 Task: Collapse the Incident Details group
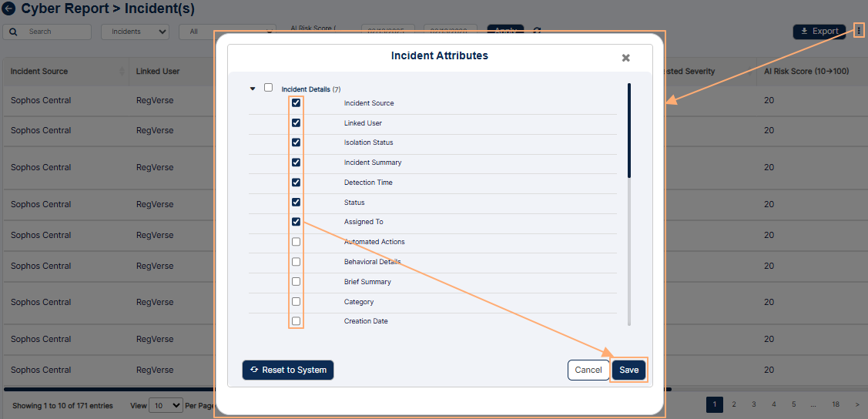253,88
